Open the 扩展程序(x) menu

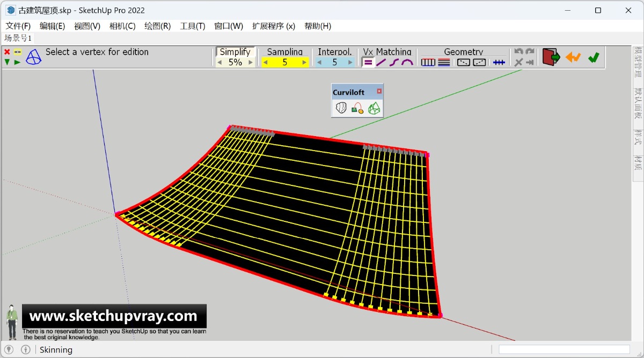[x=273, y=26]
